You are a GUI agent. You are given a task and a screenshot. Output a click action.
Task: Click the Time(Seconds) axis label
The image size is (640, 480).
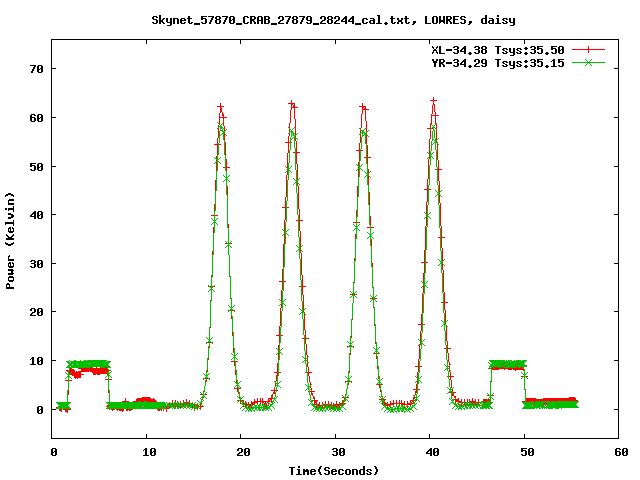click(x=333, y=471)
